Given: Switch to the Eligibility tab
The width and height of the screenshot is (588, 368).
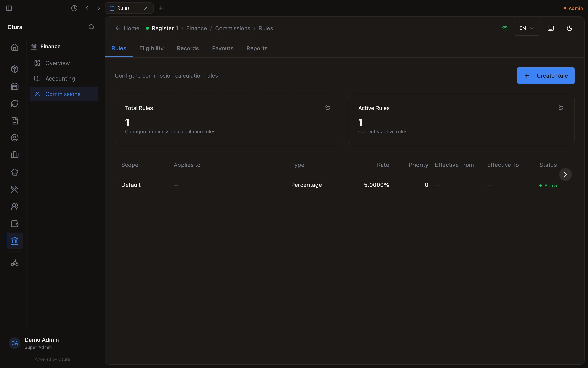Looking at the screenshot, I should pos(151,48).
